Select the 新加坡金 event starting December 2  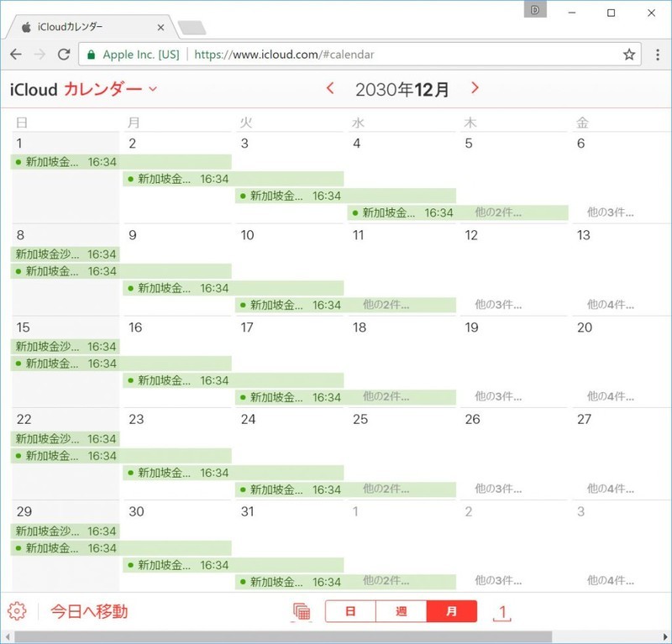pyautogui.click(x=234, y=179)
